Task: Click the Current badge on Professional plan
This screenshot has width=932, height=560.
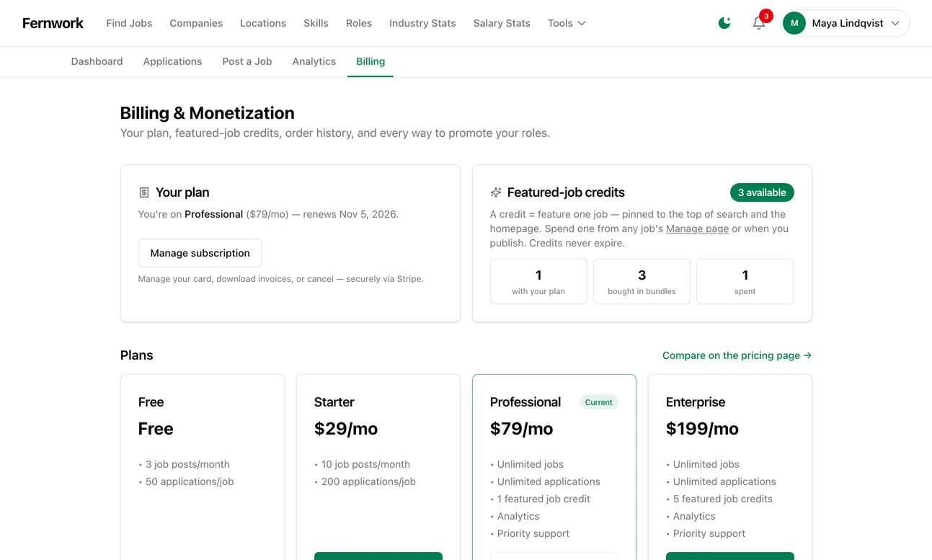Action: pyautogui.click(x=598, y=402)
